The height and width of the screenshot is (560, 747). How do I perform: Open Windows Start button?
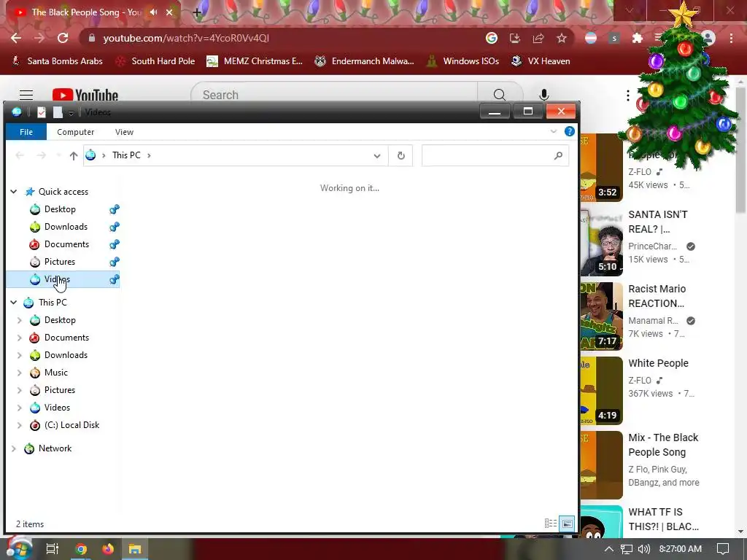point(18,548)
